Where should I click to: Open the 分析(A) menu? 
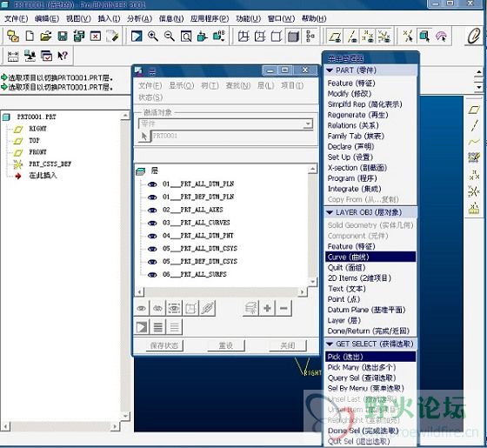tap(139, 18)
